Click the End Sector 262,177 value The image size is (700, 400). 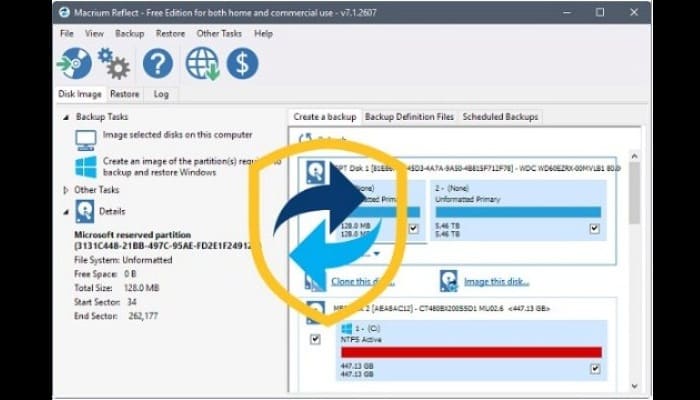point(142,316)
